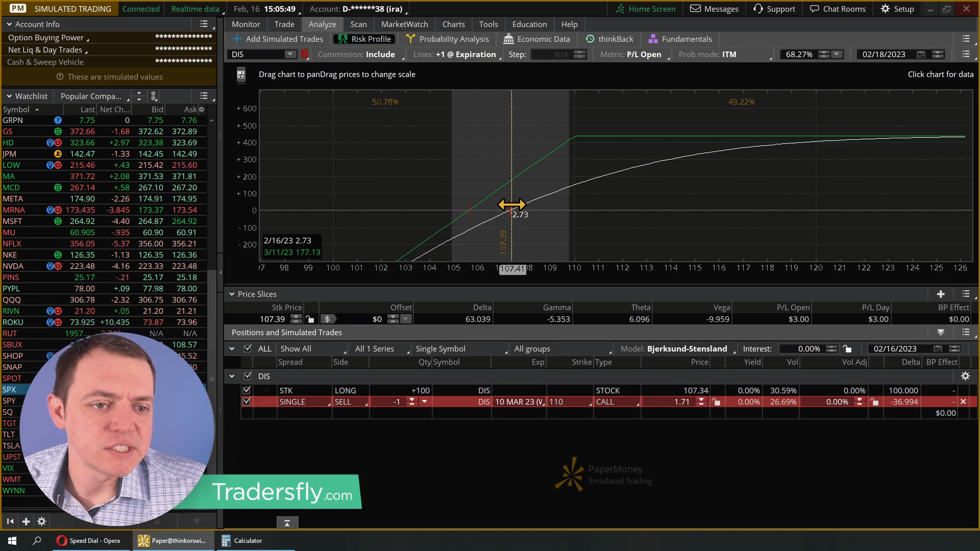This screenshot has width=980, height=551.
Task: Open the Scan tab
Action: [358, 24]
